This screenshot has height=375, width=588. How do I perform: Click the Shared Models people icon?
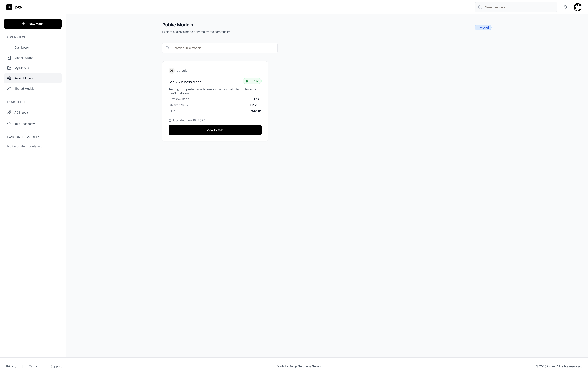9,89
